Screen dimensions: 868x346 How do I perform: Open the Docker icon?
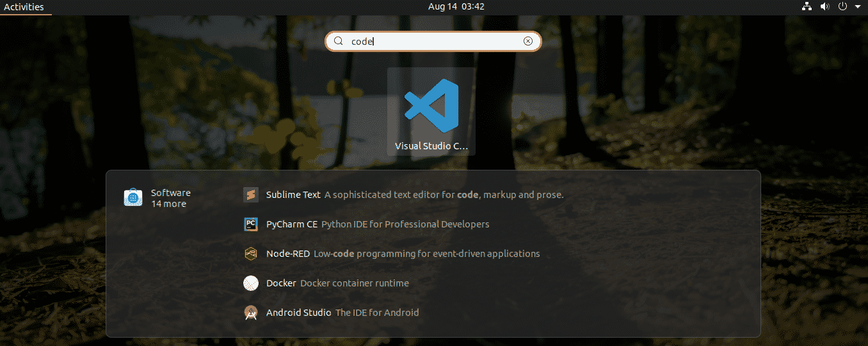tap(251, 283)
